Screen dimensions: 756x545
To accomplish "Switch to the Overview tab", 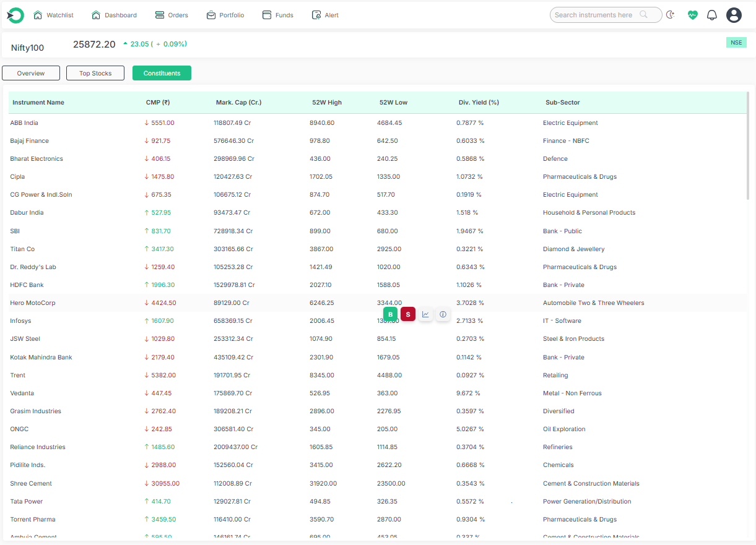I will click(31, 73).
